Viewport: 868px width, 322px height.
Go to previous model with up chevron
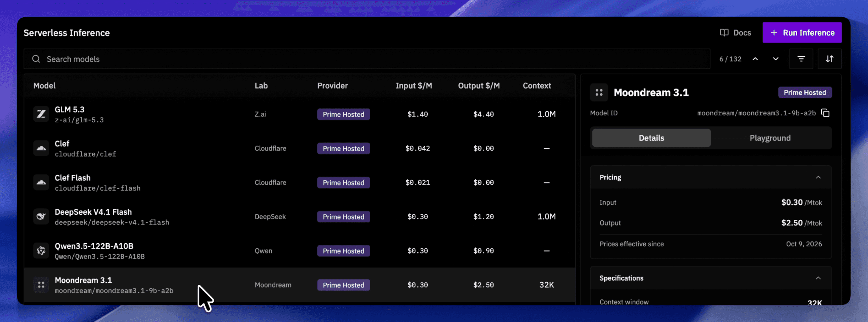755,59
